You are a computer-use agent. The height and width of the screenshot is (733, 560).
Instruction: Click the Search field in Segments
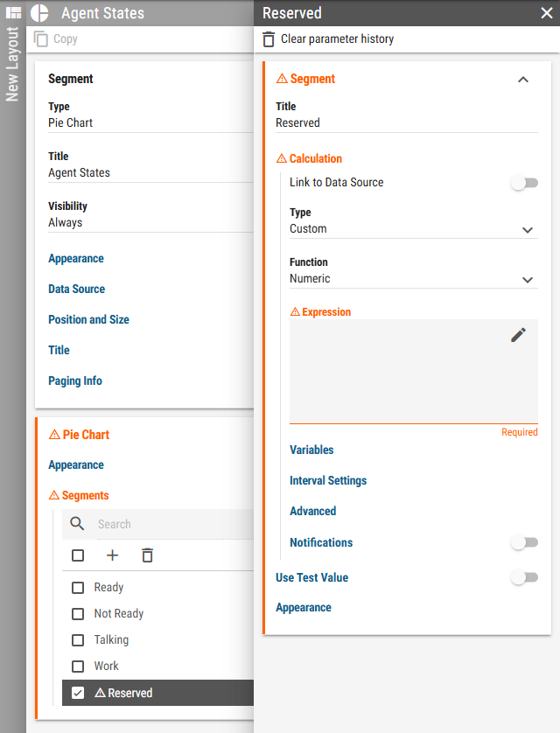tap(175, 525)
